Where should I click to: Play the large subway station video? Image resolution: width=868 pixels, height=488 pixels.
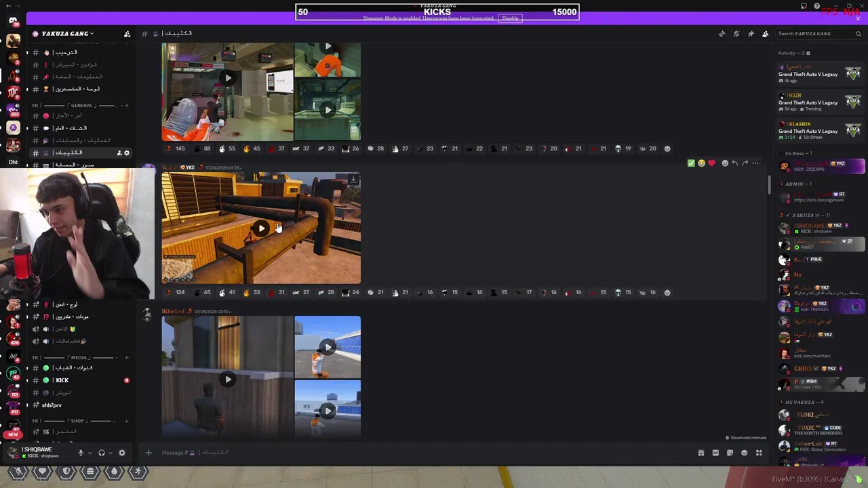[227, 78]
